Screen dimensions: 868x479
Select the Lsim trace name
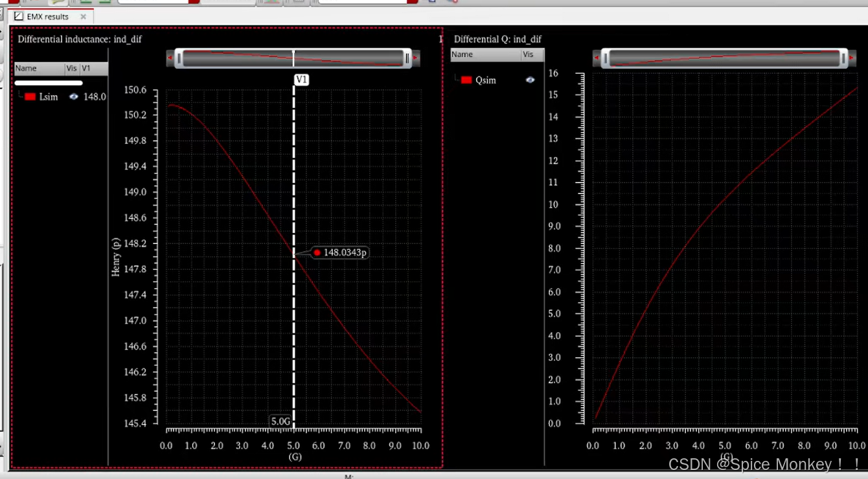[49, 97]
